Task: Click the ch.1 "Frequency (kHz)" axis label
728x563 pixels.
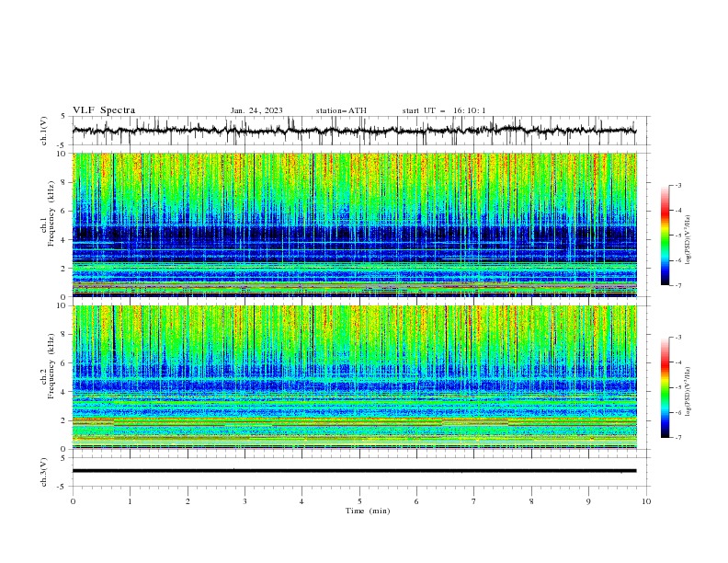Action: click(x=51, y=213)
